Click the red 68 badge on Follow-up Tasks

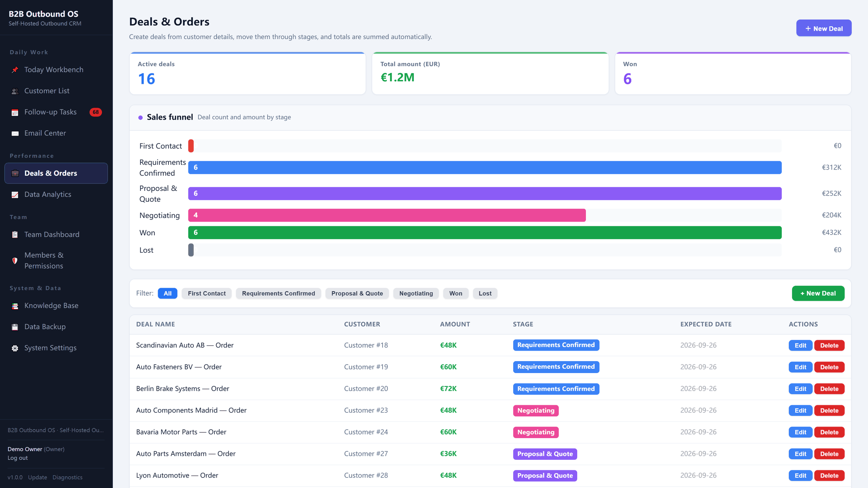pyautogui.click(x=95, y=112)
